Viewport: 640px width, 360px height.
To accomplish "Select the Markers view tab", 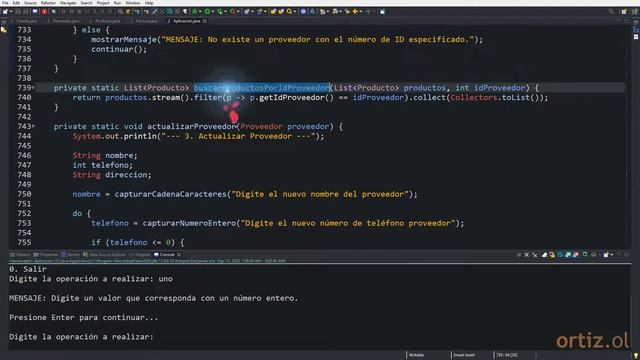I will (x=20, y=255).
